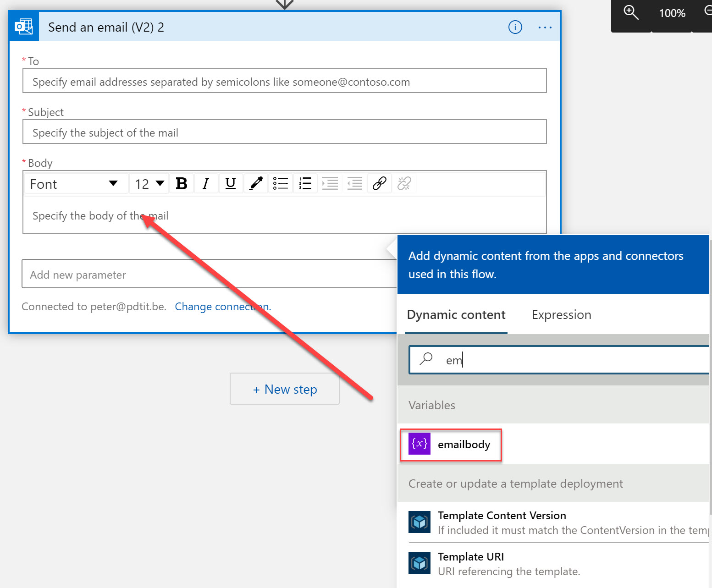The height and width of the screenshot is (588, 712).
Task: Click the Change connection link
Action: click(x=223, y=307)
